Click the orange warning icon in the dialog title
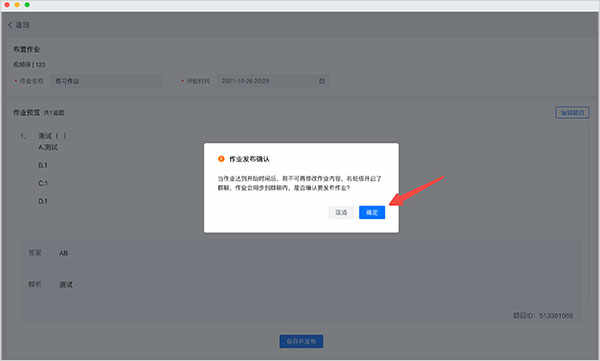600x361 pixels. [x=221, y=158]
